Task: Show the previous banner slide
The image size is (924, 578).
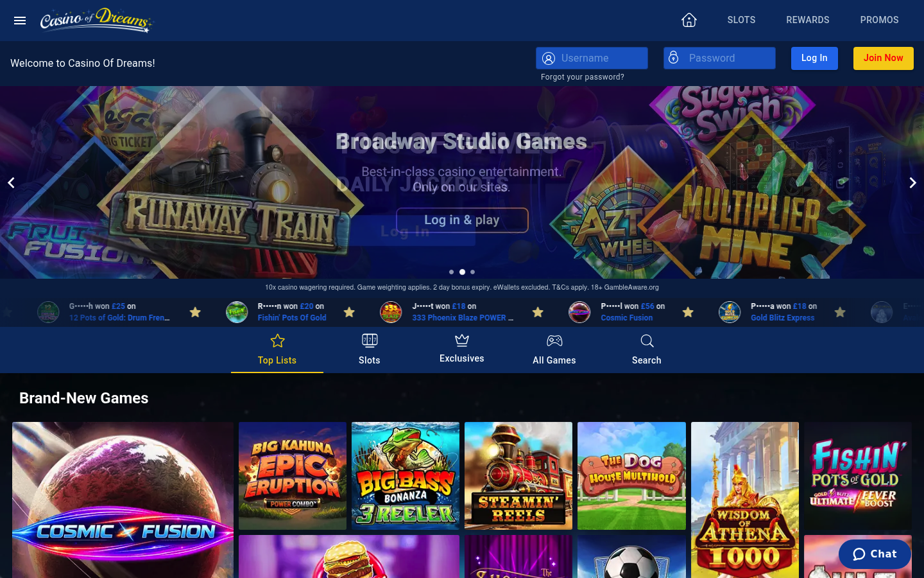Action: tap(11, 183)
